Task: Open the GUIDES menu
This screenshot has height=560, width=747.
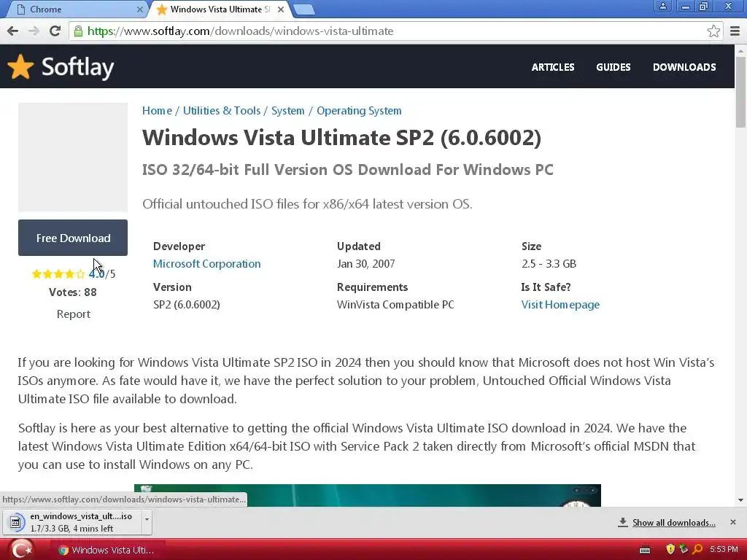Action: [x=613, y=67]
